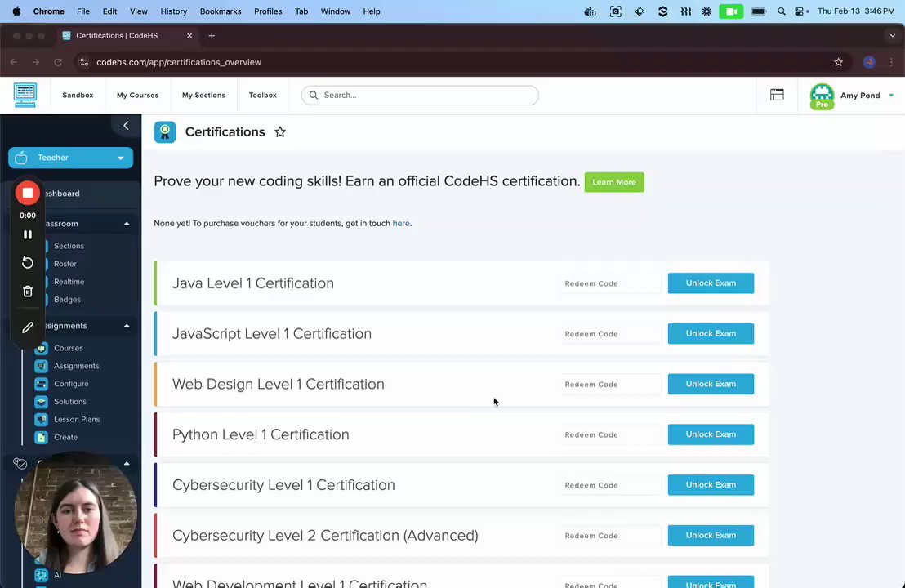Select the Certifications | CodeHS browser tab
Screen dimensions: 905x588
pyautogui.click(x=127, y=36)
